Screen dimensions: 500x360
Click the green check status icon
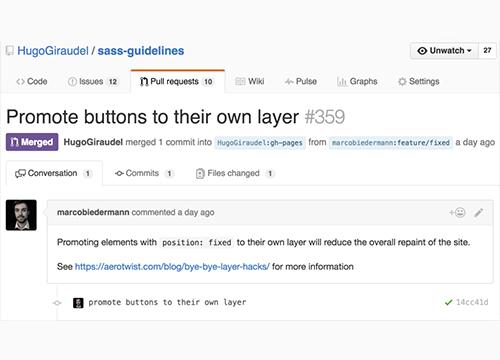point(449,302)
